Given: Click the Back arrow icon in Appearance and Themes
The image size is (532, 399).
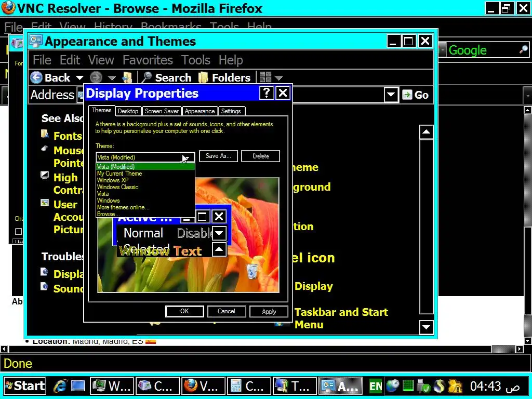Looking at the screenshot, I should click(x=36, y=78).
